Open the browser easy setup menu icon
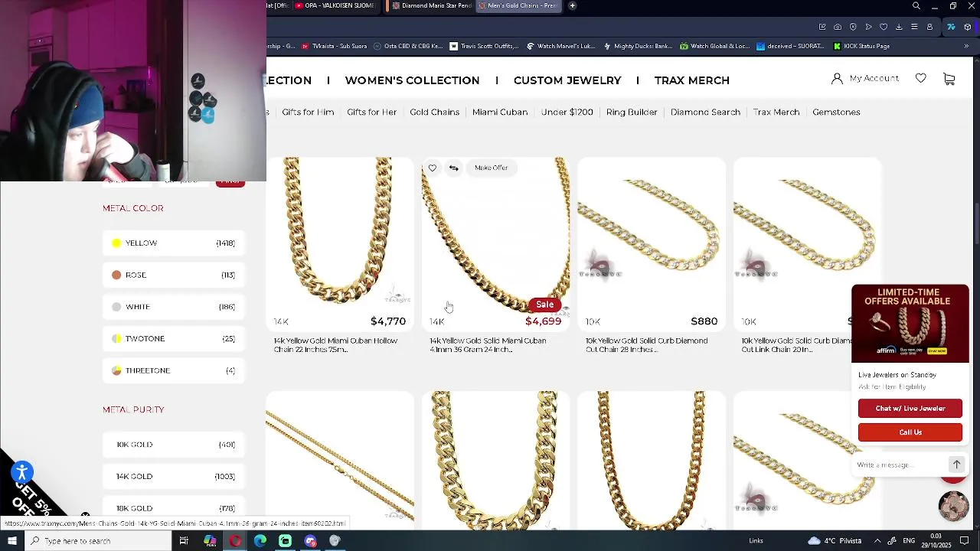 [x=914, y=27]
